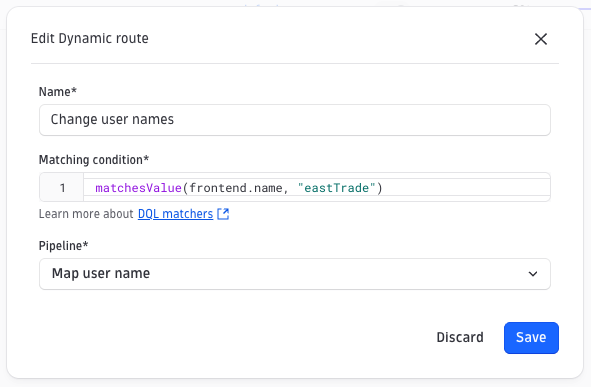Open the DQL matchers documentation link
Viewport: 591px width, 387px height.
pos(175,214)
